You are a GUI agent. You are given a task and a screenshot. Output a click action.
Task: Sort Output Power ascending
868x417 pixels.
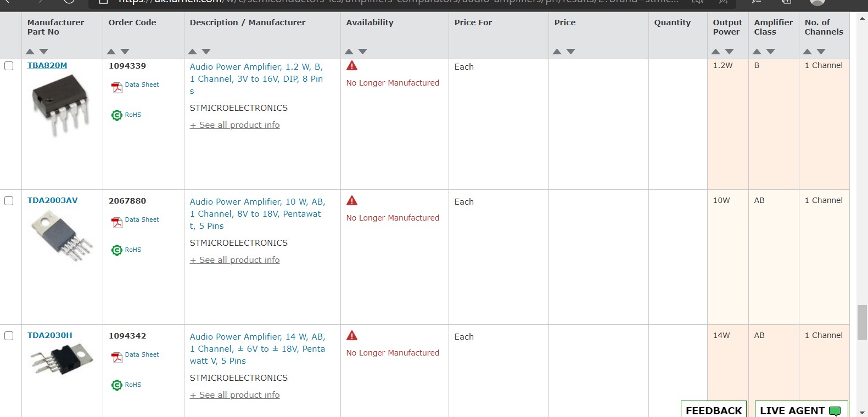coord(716,52)
